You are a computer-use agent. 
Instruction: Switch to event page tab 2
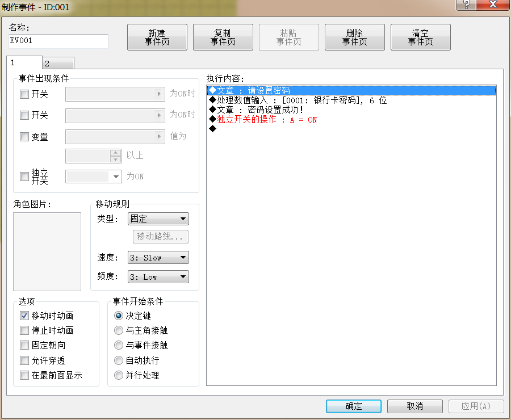click(58, 63)
